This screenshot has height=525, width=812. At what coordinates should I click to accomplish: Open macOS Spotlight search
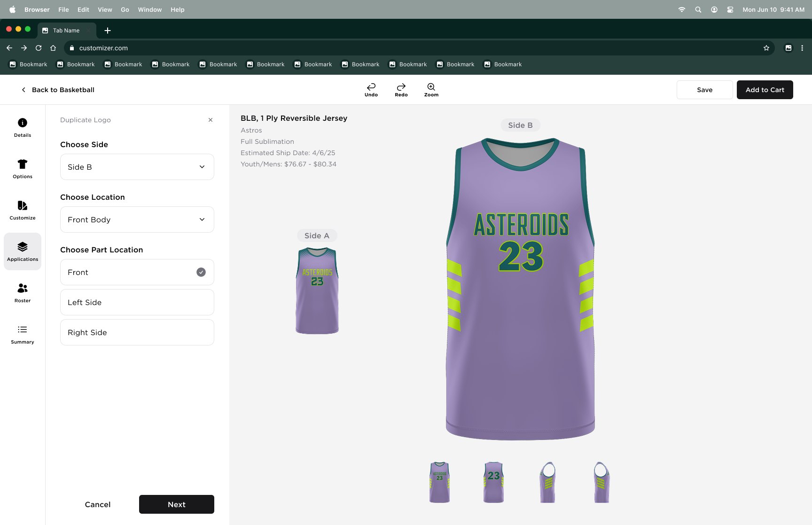click(x=698, y=9)
